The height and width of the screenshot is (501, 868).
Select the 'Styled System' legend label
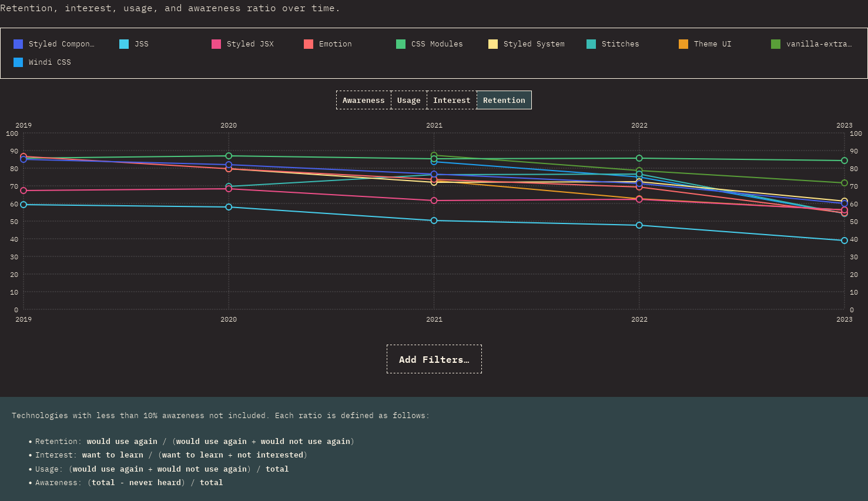point(534,44)
